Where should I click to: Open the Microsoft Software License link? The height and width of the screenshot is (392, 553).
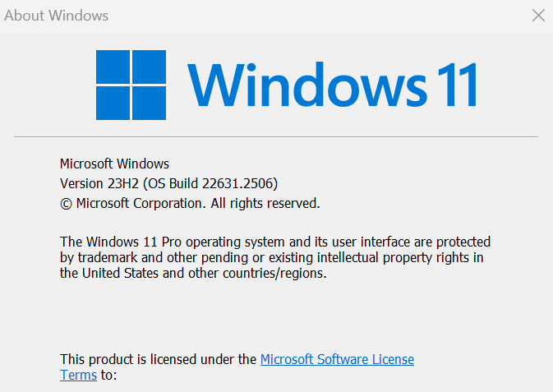[x=337, y=359]
